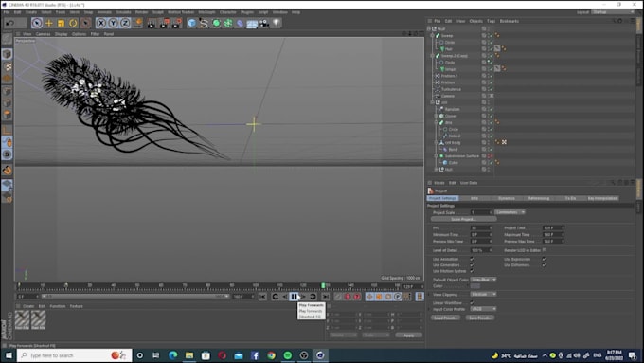The image size is (644, 363).
Task: Select the Live Selection tool
Action: [37, 24]
